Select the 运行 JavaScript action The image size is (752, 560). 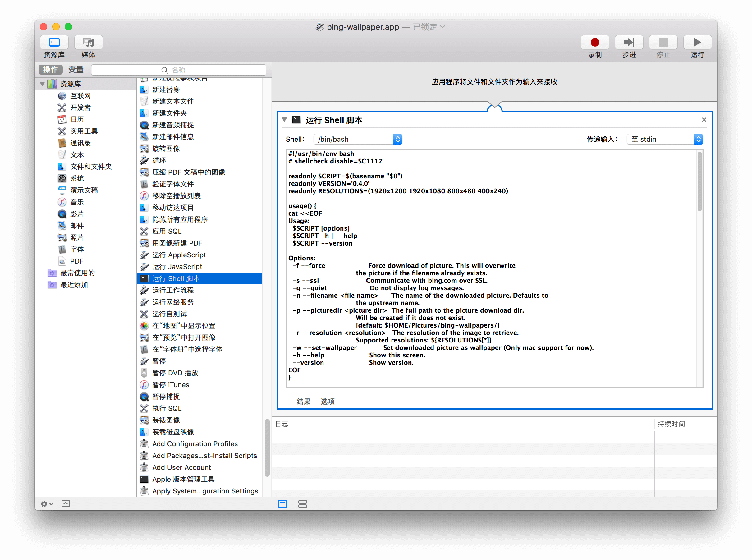click(199, 267)
